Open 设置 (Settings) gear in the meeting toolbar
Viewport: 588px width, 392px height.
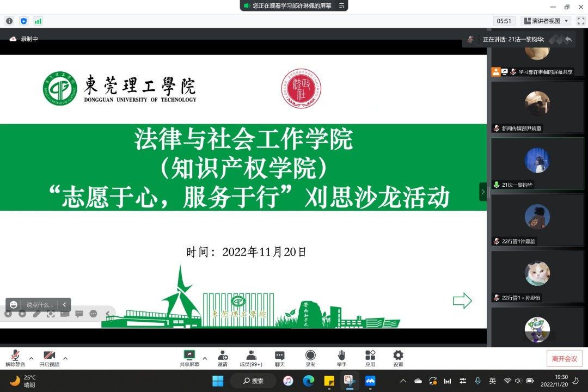(398, 357)
